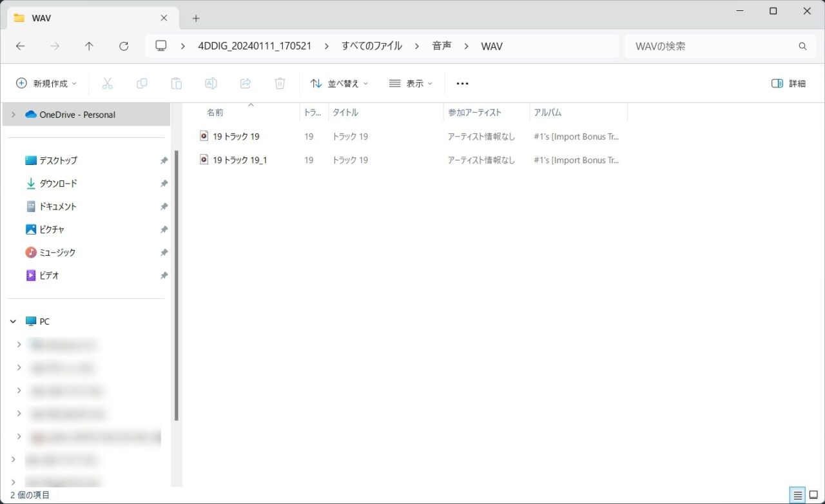Click アーティスト情報なし in 19 トラック 19_1 row
Screen dimensions: 825x504
[481, 160]
